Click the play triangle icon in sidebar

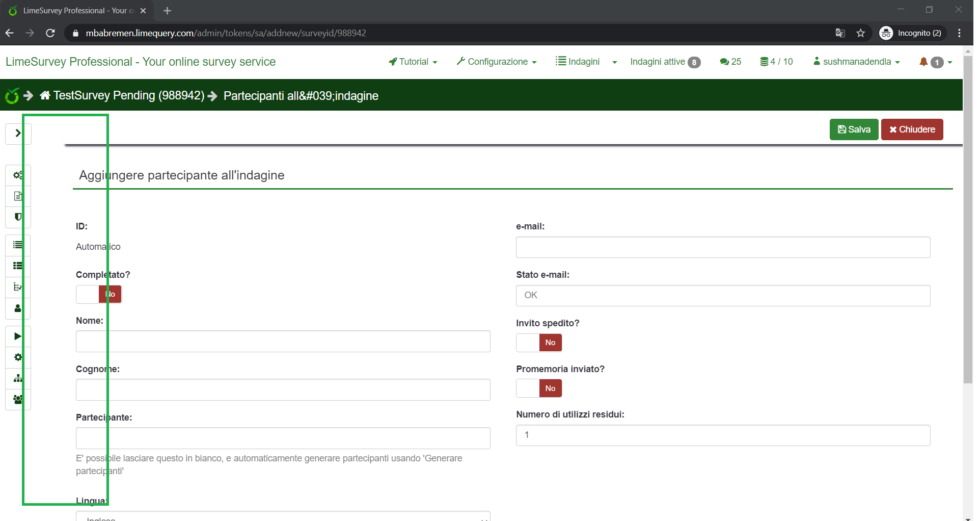(18, 336)
